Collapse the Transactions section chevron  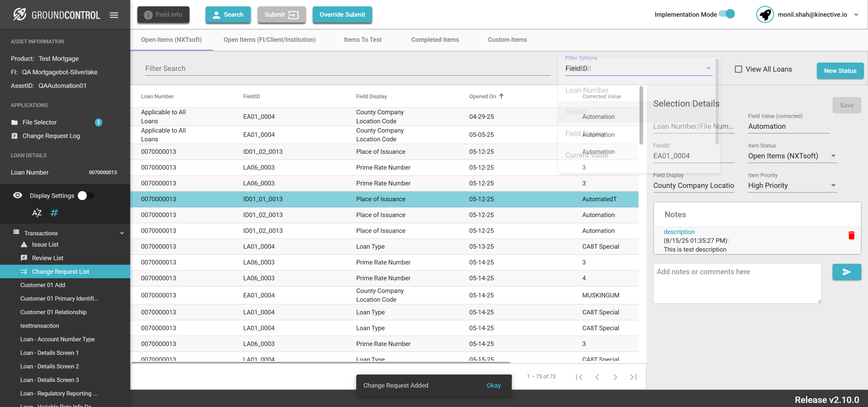click(x=122, y=233)
